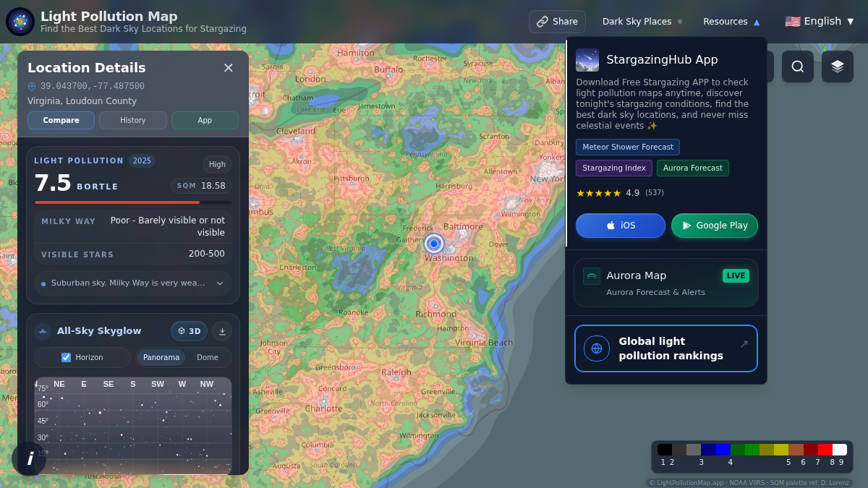Click the bright blue legend swatch
This screenshot has width=868, height=488.
click(723, 450)
